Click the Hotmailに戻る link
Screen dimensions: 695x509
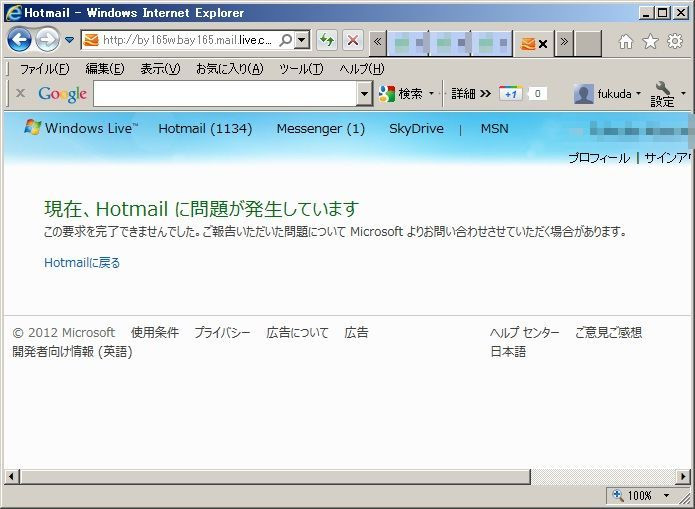(x=82, y=263)
